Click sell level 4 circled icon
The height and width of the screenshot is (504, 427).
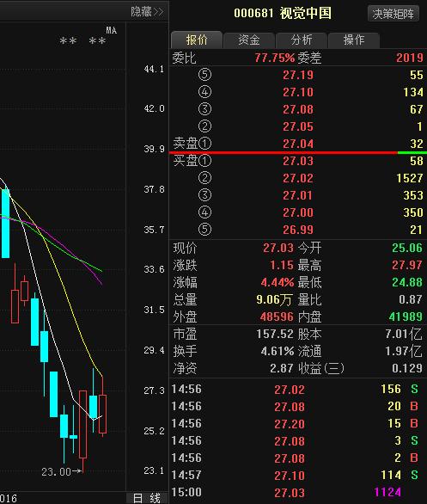tap(204, 92)
